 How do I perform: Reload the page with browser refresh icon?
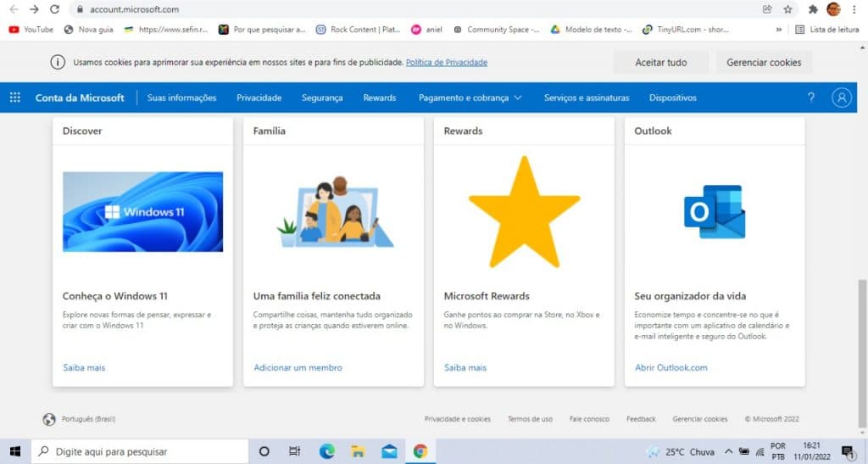pyautogui.click(x=54, y=8)
